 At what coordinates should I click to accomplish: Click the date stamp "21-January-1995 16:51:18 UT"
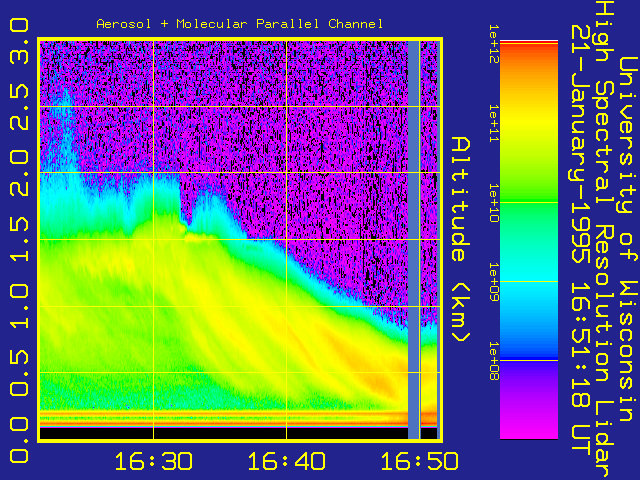pos(581,240)
